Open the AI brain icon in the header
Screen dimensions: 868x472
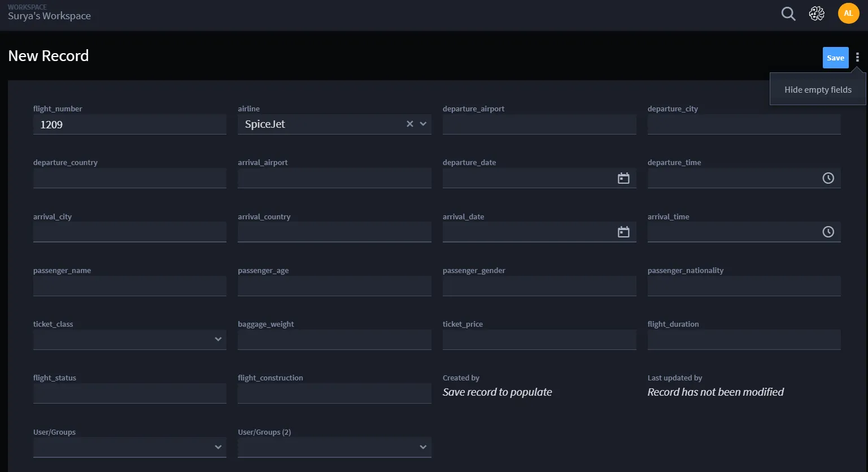[817, 14]
